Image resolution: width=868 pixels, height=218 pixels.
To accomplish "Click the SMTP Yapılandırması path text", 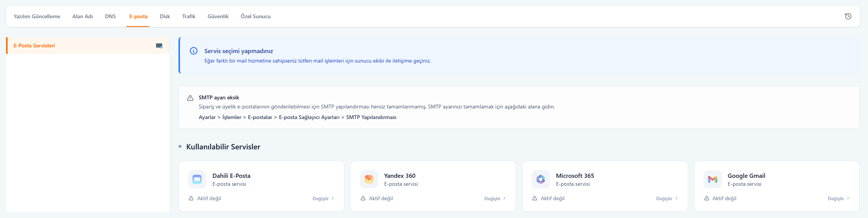I will (x=371, y=117).
